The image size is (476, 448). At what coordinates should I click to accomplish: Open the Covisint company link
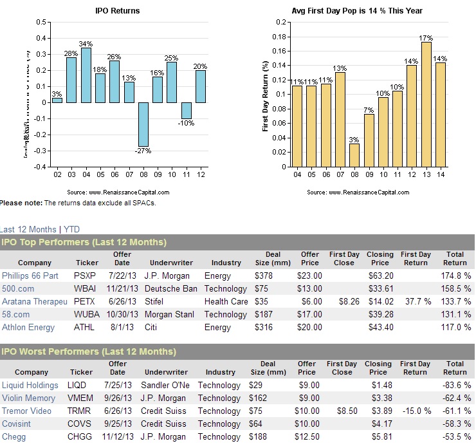[16, 424]
